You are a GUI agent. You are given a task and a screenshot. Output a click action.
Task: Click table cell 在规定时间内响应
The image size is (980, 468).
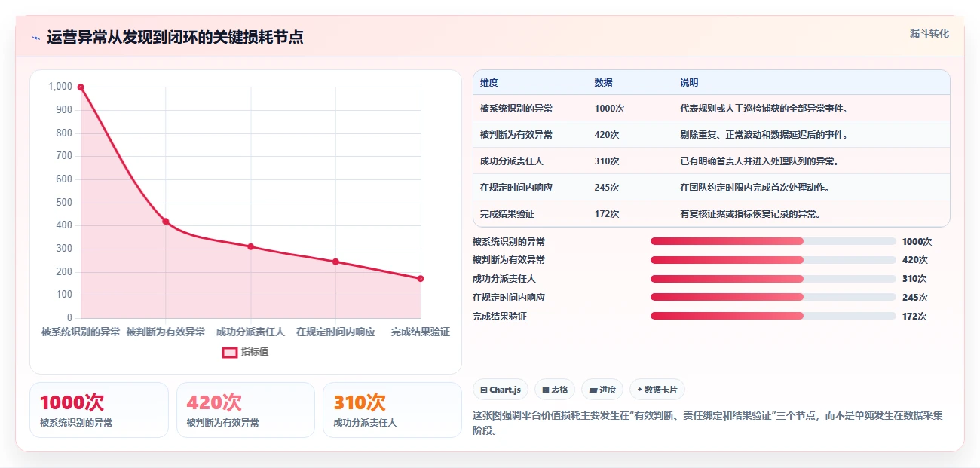[516, 188]
